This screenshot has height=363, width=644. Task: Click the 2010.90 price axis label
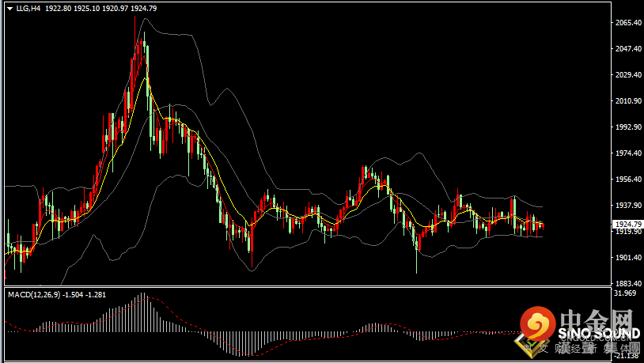tap(629, 100)
